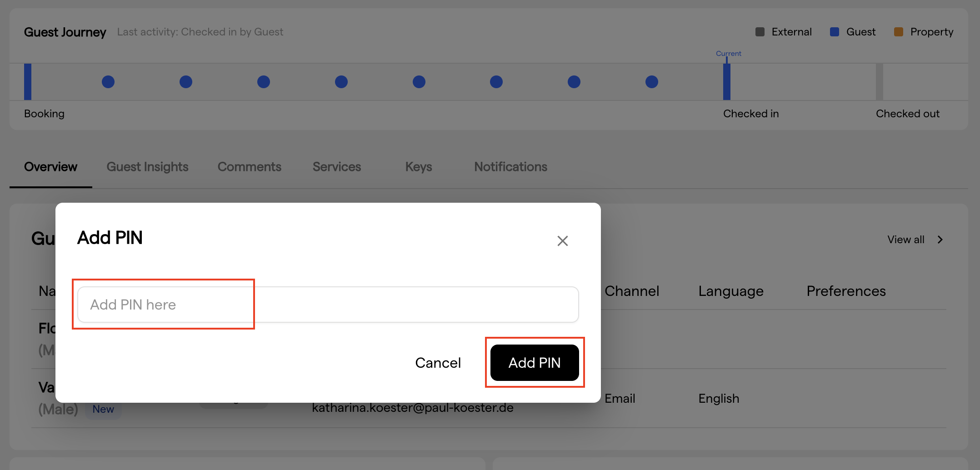The height and width of the screenshot is (470, 980).
Task: Close the Add PIN dialog with X icon
Action: (x=562, y=241)
